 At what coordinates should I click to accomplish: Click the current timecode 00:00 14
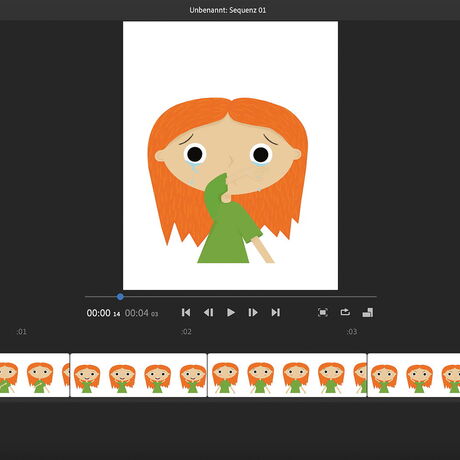tap(103, 313)
